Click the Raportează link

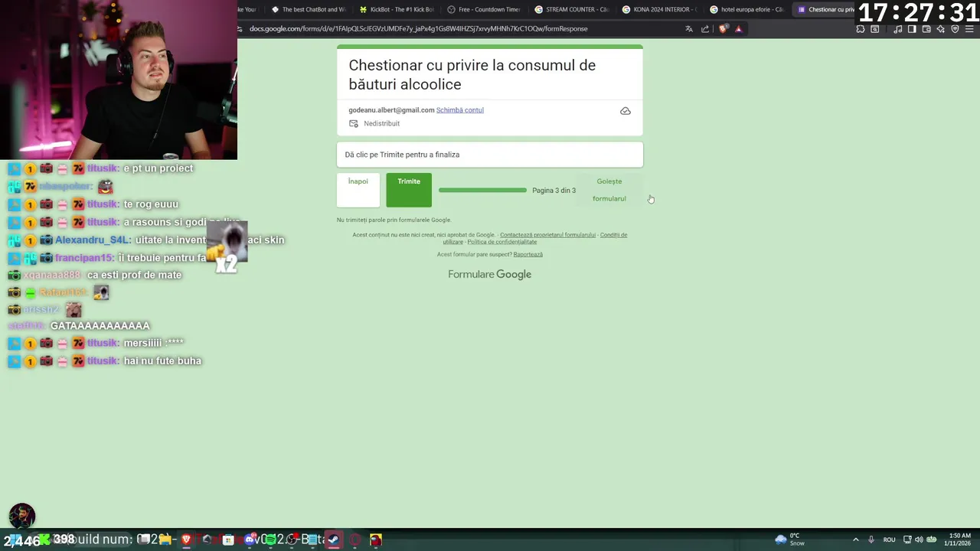point(528,254)
